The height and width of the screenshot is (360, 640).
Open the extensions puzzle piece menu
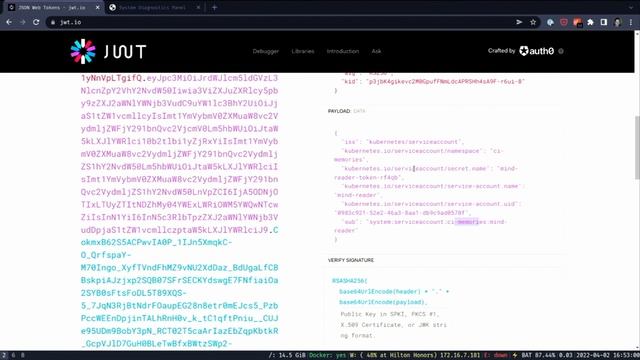pos(590,22)
